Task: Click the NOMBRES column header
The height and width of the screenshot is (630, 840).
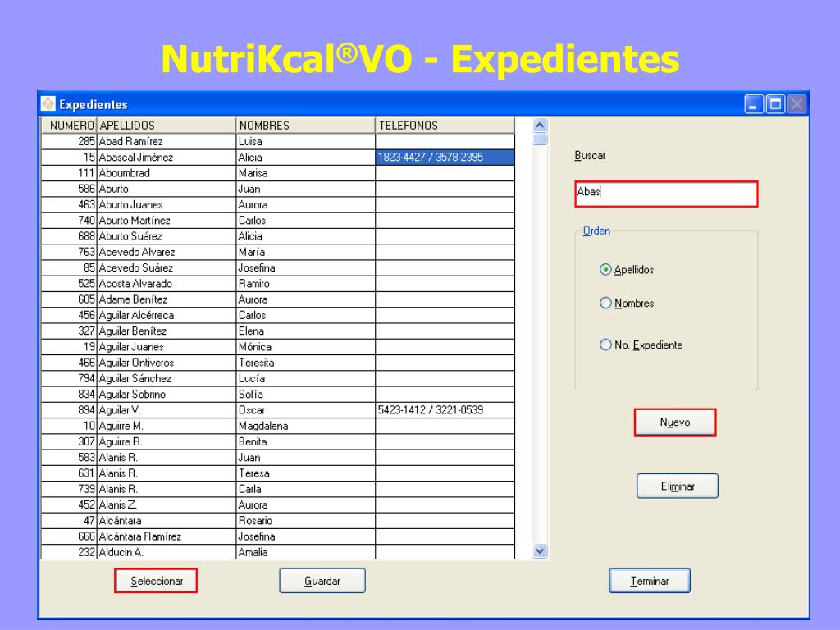Action: click(306, 126)
